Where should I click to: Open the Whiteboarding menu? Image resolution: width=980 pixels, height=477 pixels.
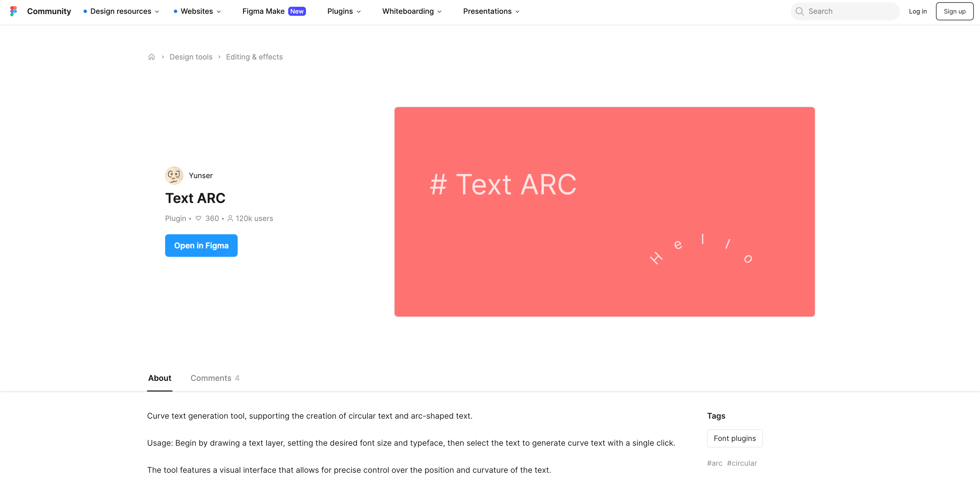pyautogui.click(x=412, y=11)
